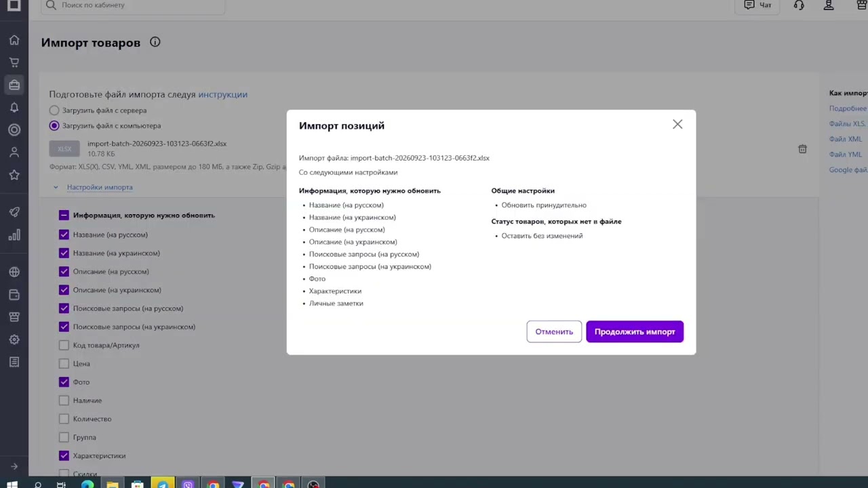This screenshot has width=868, height=488.
Task: Open Windows Start menu
Action: [12, 483]
